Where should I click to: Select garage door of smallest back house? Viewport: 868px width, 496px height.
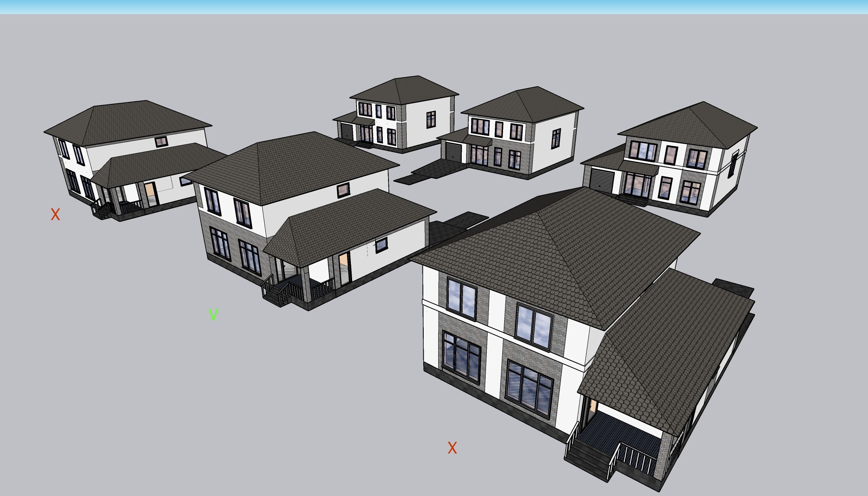pyautogui.click(x=347, y=131)
